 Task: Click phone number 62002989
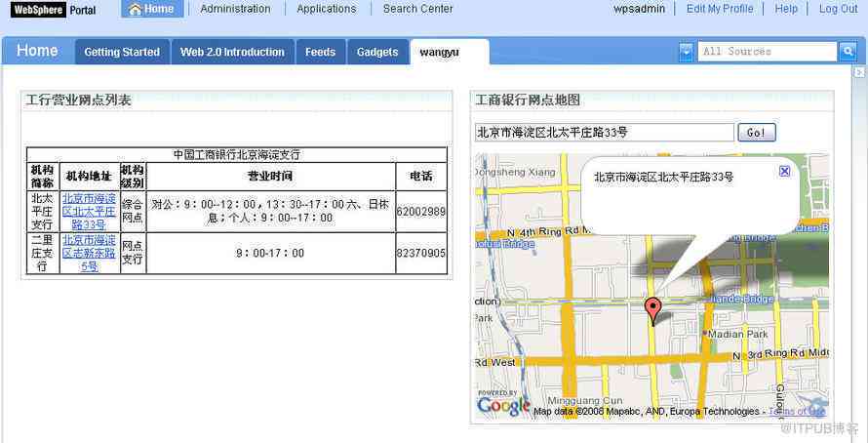(421, 212)
